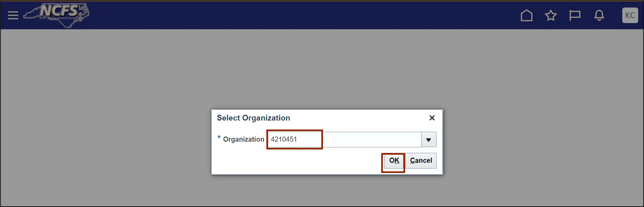The width and height of the screenshot is (644, 207).
Task: Show notifications bell
Action: tap(599, 15)
